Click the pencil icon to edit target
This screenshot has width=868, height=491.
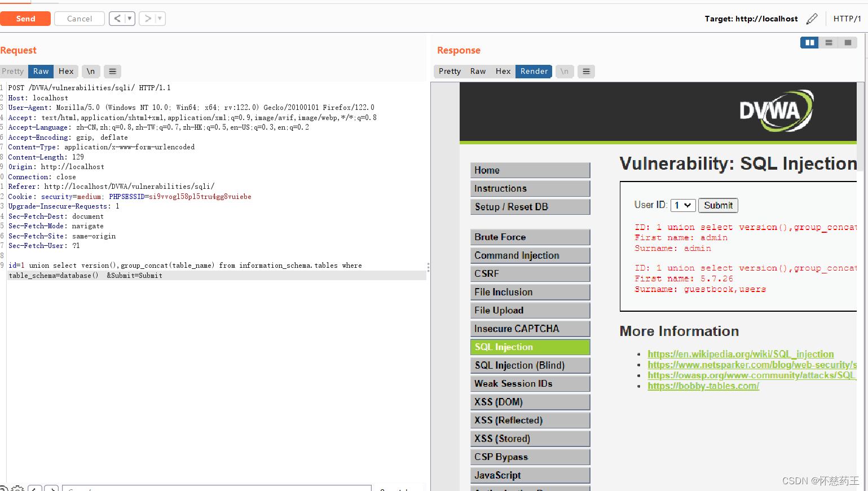(812, 19)
